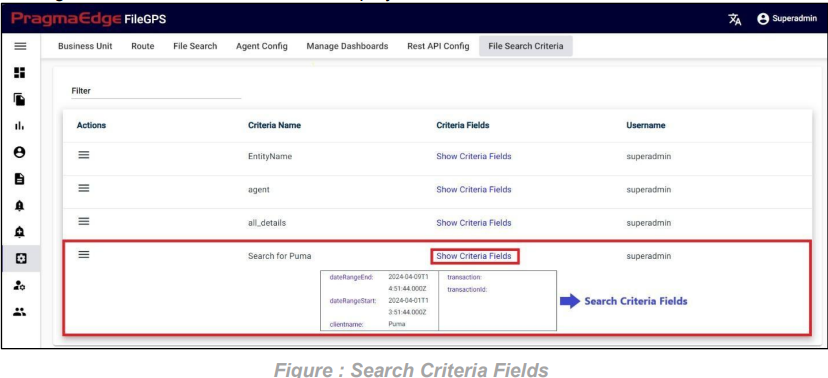This screenshot has height=378, width=828.
Task: Open the bar chart icon in sidebar
Action: tap(20, 126)
